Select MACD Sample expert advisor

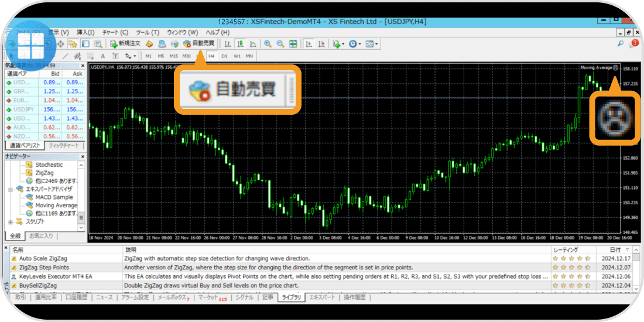49,197
